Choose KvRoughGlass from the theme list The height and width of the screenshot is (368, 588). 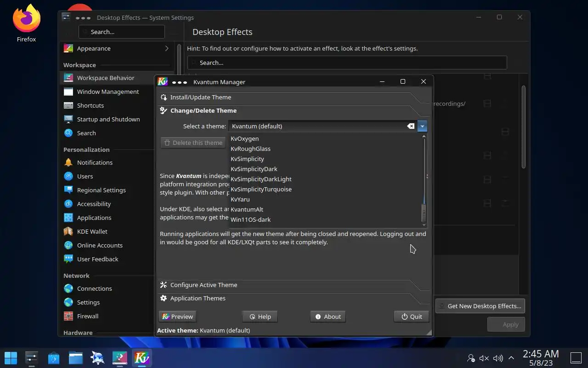(x=325, y=149)
